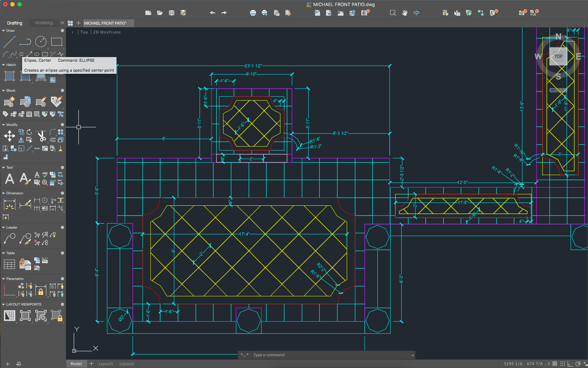Screen dimensions: 588x368
Task: Select the Hatch pattern tool
Action: (9, 76)
